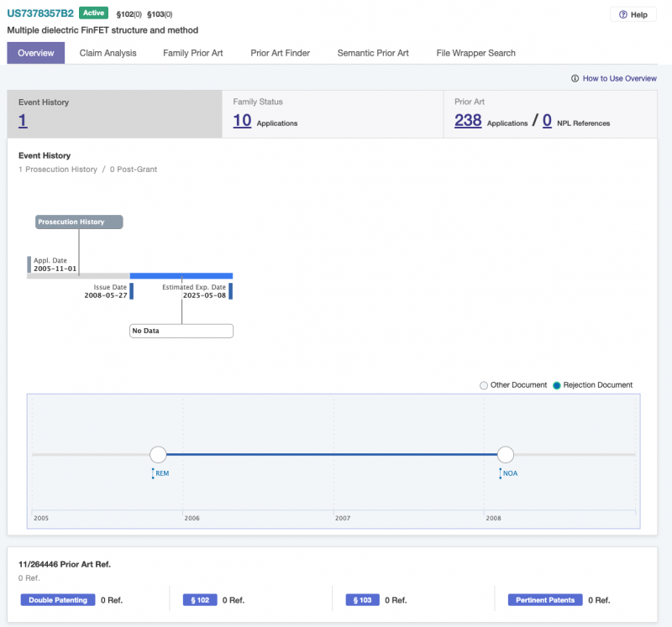Open the How to Use Overview link

(x=619, y=78)
